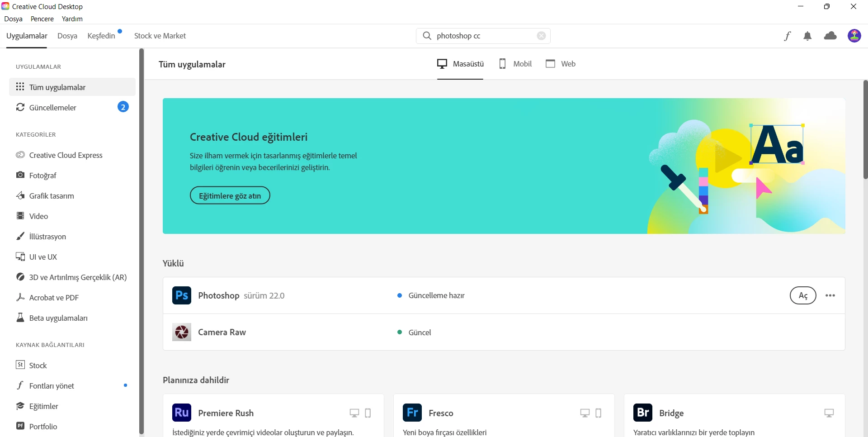Select Web platform tab
The width and height of the screenshot is (868, 437).
point(561,64)
